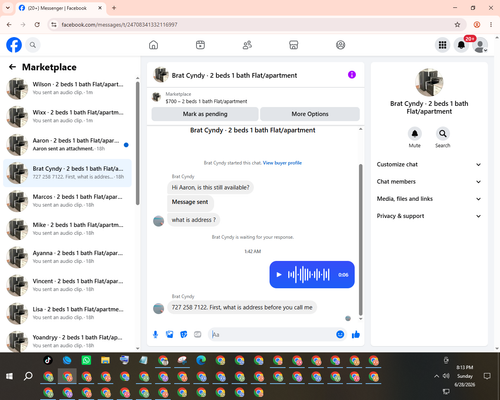The image size is (500, 400).
Task: Record a voice clip microphone icon
Action: click(155, 334)
